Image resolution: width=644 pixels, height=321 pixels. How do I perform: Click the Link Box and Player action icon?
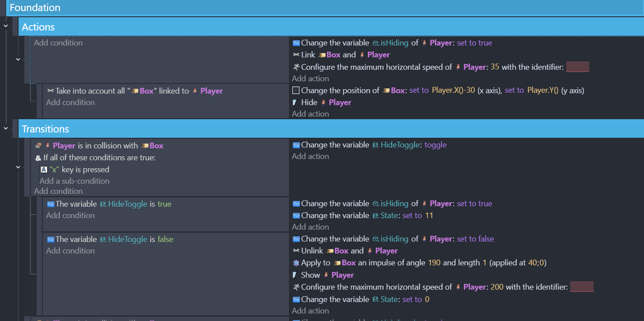[x=296, y=55]
